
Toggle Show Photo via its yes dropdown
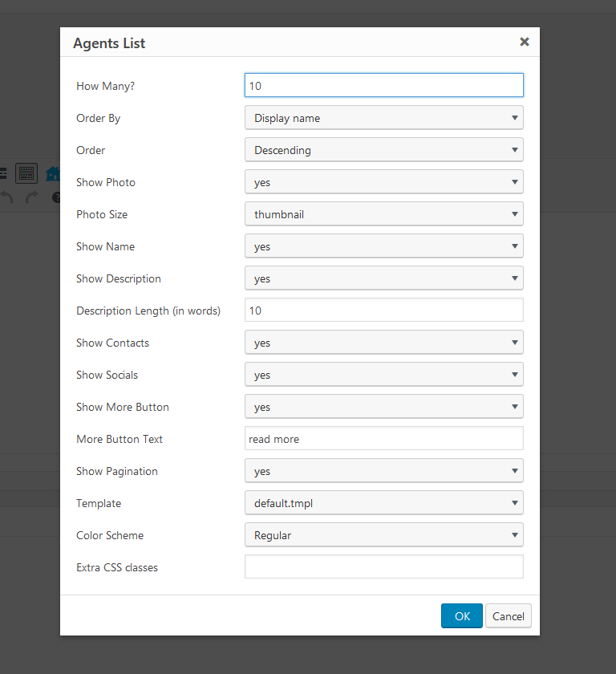pyautogui.click(x=383, y=181)
